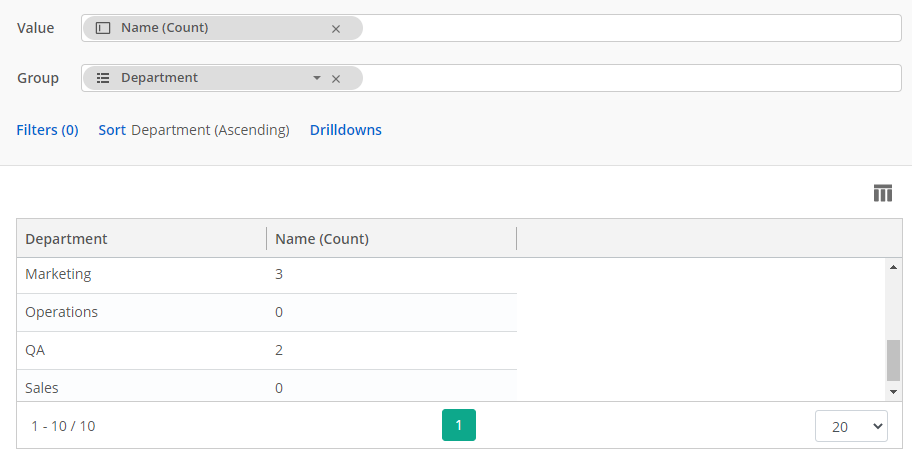Click the table's vertical scrollbar thumb
Viewport: 912px width, 464px height.
(x=893, y=360)
